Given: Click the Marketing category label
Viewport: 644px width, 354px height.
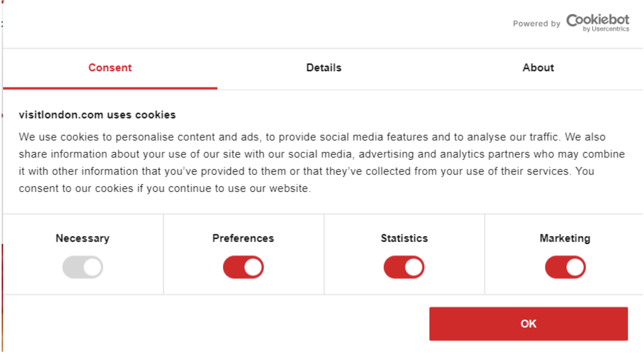Looking at the screenshot, I should coord(565,238).
